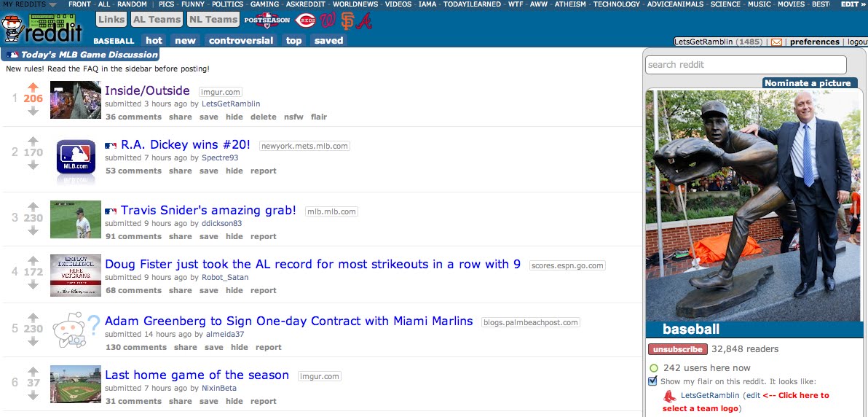Edit flair on Inside/Outside post

[319, 117]
